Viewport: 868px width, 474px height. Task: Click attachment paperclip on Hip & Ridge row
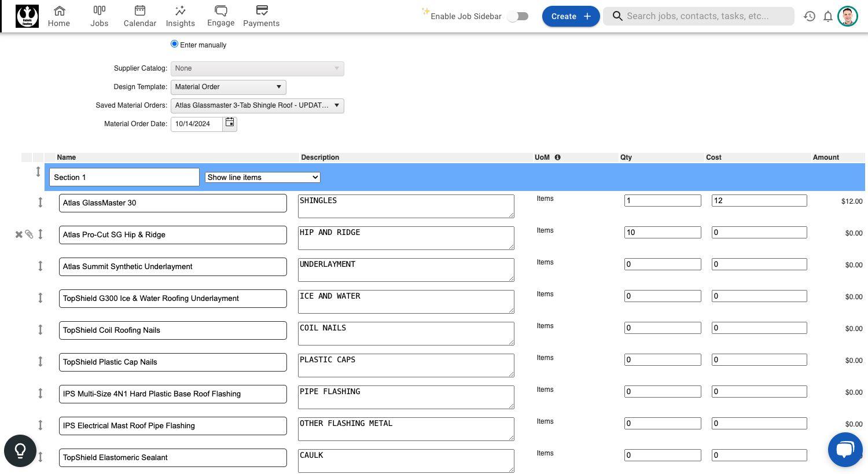(x=29, y=234)
